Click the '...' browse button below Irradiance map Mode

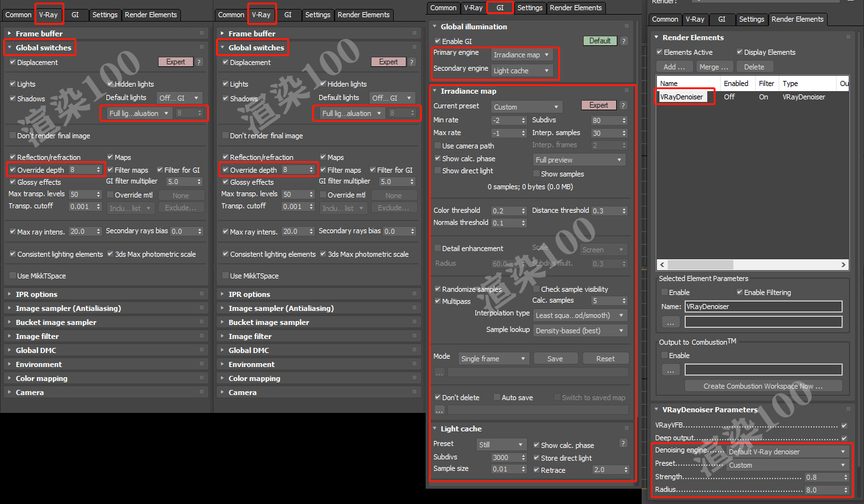click(440, 372)
